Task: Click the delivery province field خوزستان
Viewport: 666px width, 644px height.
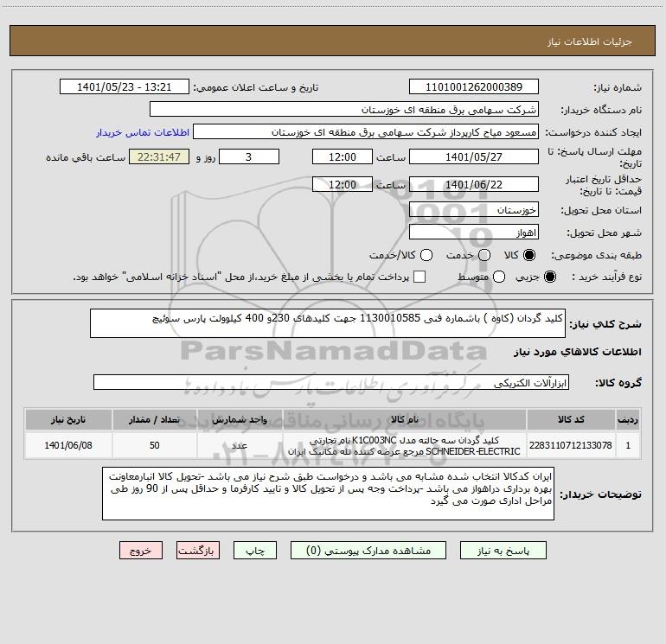Action: 474,210
